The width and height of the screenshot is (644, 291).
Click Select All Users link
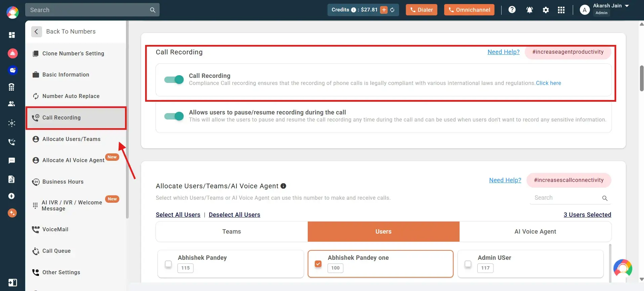pyautogui.click(x=178, y=215)
